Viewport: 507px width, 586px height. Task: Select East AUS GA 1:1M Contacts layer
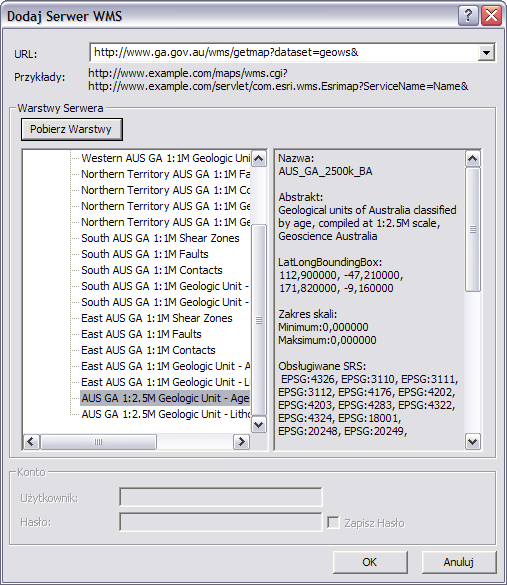tap(148, 350)
